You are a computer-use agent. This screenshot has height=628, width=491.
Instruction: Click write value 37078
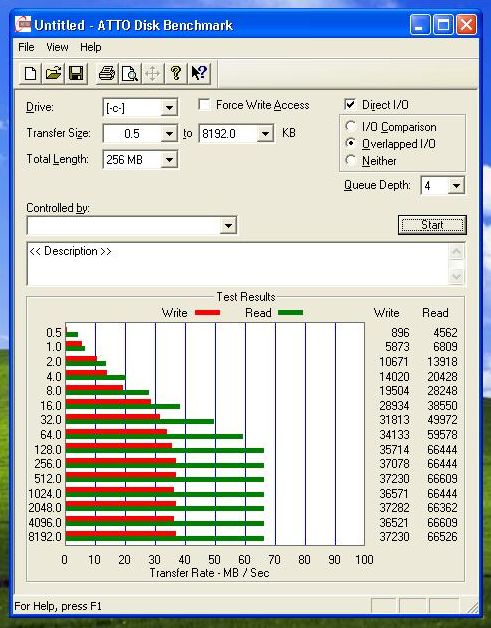[x=394, y=464]
